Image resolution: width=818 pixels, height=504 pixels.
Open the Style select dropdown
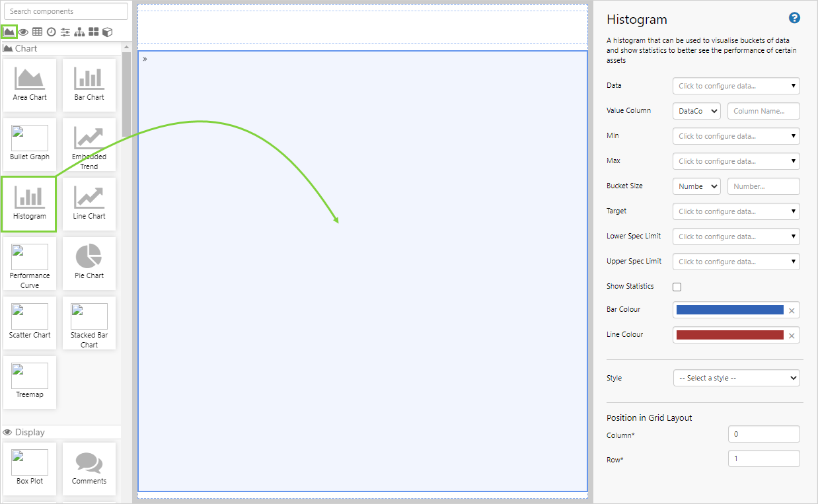736,378
